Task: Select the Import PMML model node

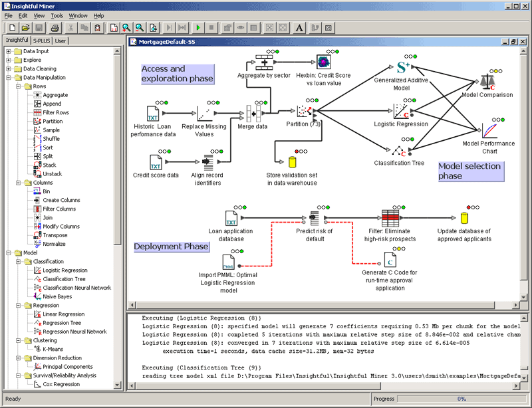Action: pyautogui.click(x=228, y=262)
